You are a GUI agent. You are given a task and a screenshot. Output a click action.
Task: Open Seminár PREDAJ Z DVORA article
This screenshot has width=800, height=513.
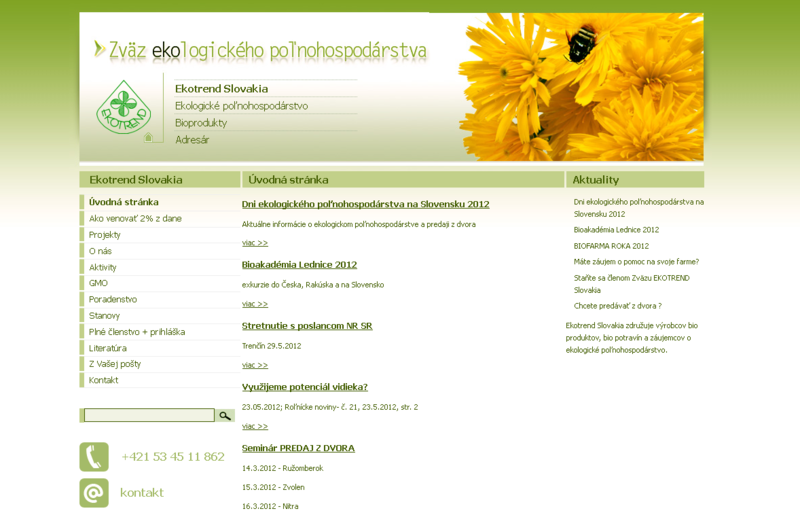tap(298, 449)
